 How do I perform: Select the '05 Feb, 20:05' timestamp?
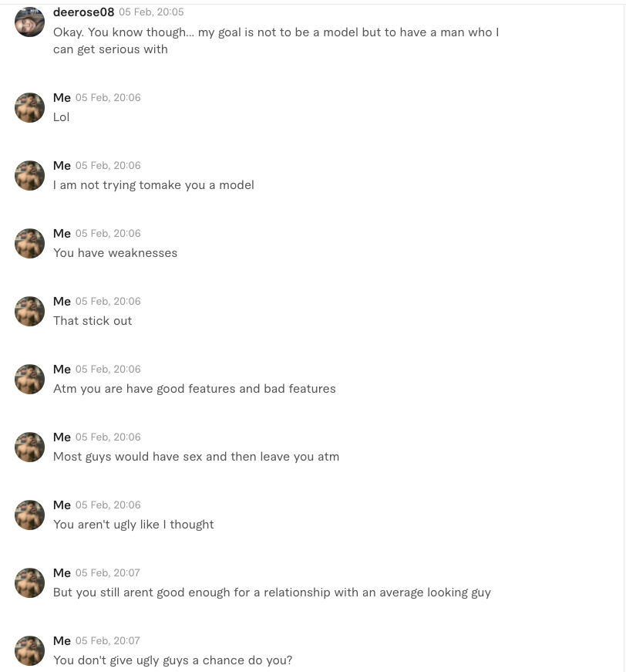point(151,12)
